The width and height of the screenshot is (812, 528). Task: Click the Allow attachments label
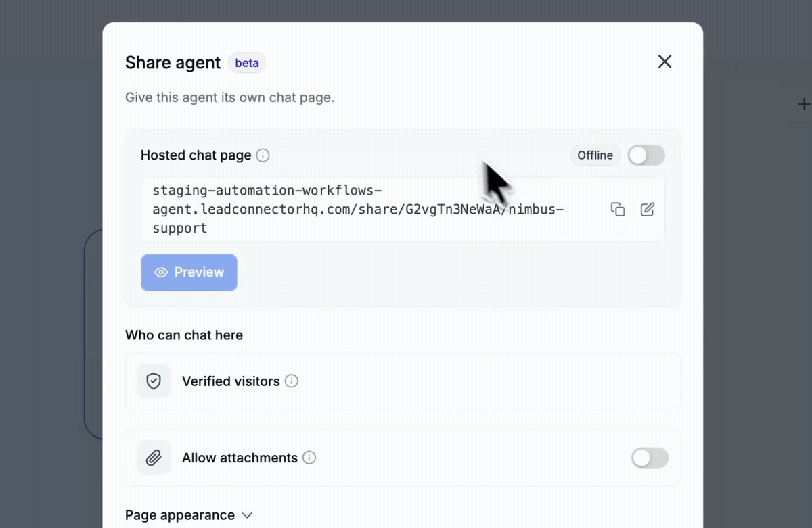[x=240, y=458]
